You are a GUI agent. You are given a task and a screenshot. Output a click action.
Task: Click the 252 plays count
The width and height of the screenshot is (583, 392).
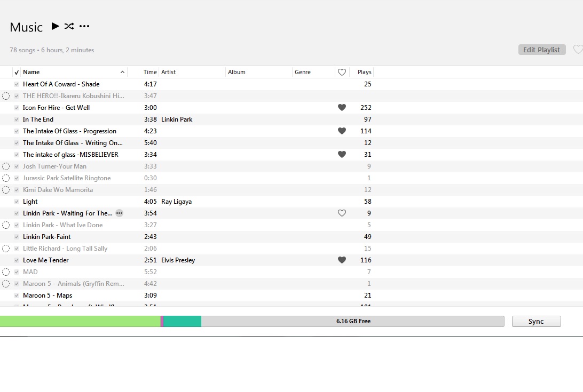point(366,107)
